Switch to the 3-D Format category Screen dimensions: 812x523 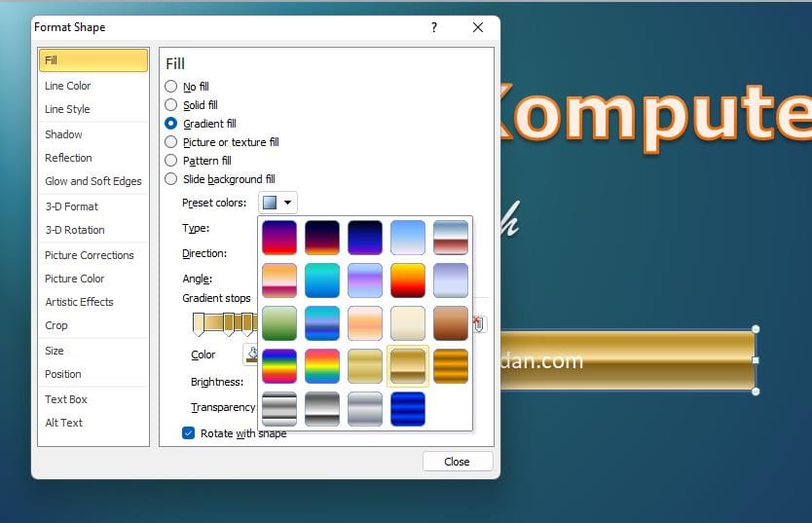tap(71, 206)
